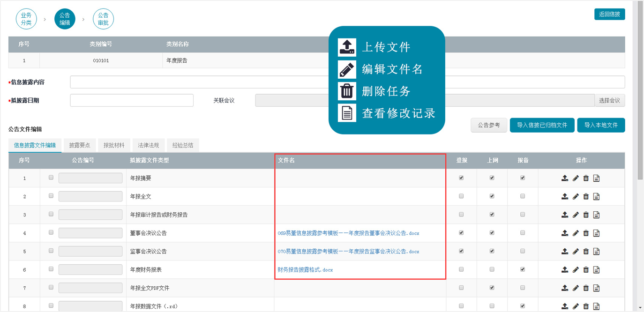644x312 pixels.
Task: Upload file for 年报全文 row
Action: [565, 196]
